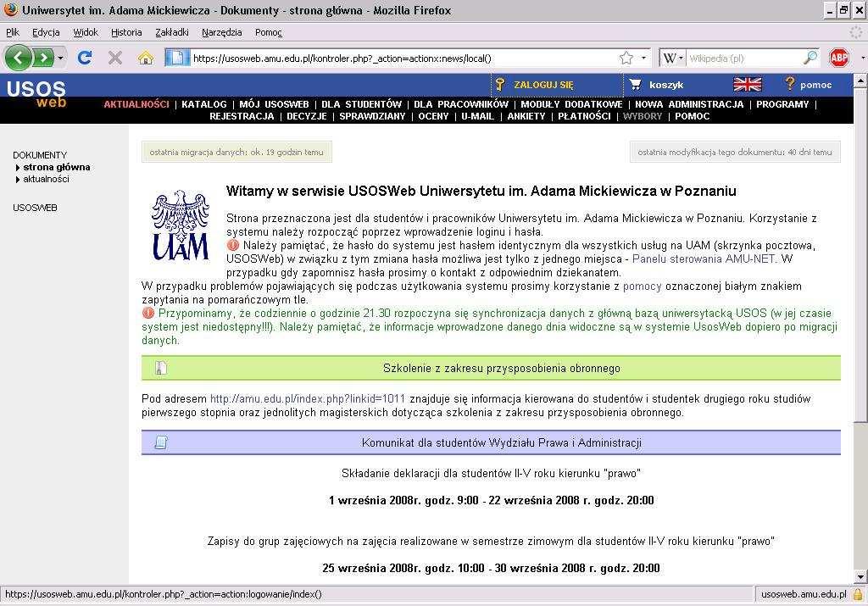Open PŁATNOŚCI in the navigation bar
868x606 pixels.
(584, 116)
